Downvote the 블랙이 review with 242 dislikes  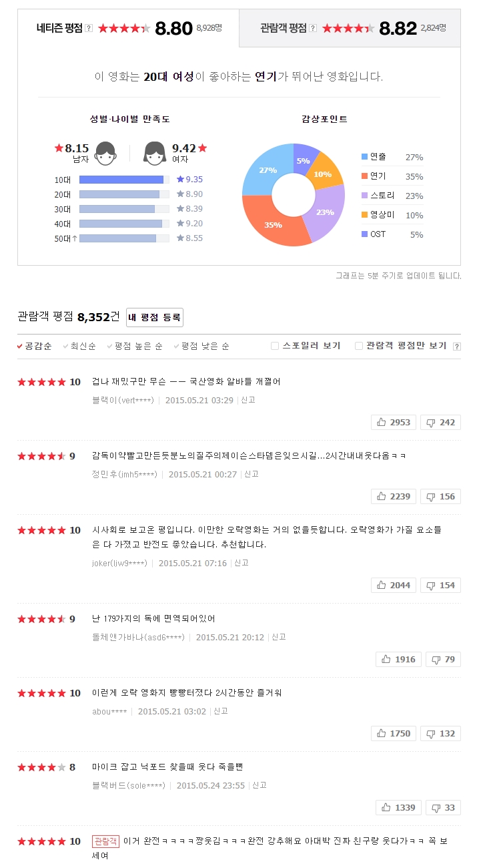tap(440, 422)
